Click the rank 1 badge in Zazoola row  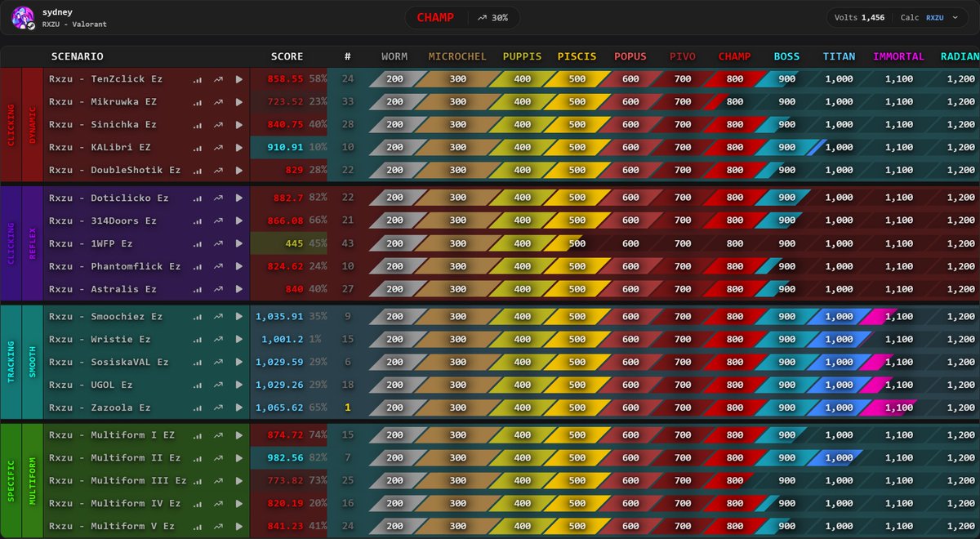pyautogui.click(x=348, y=408)
